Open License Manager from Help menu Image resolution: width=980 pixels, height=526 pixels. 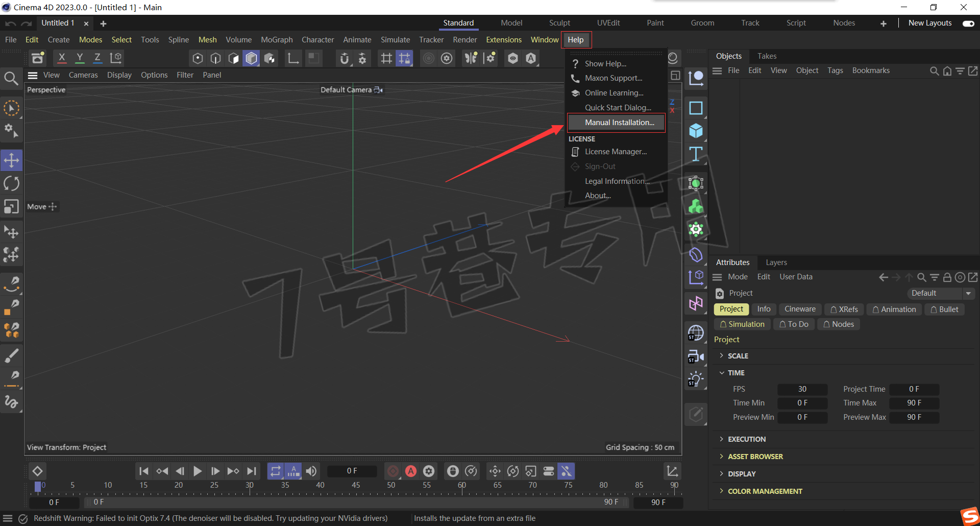click(x=616, y=152)
